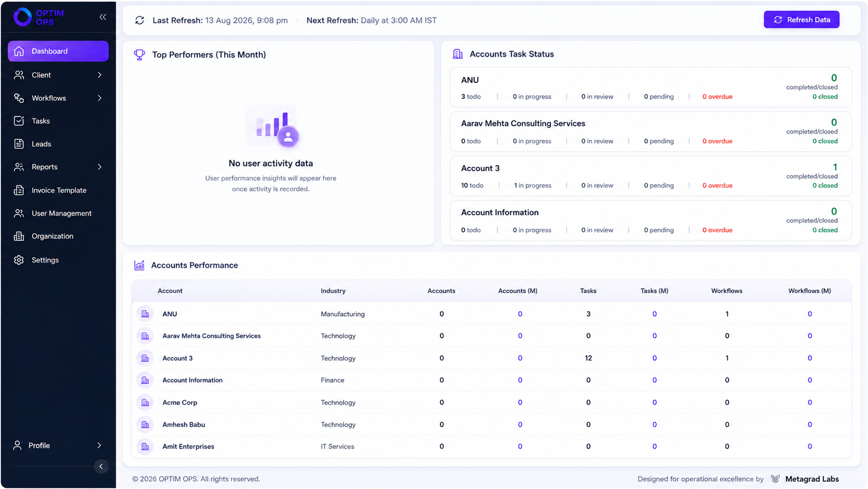The image size is (868, 489).
Task: Open the Tasks menu item
Action: pos(58,121)
